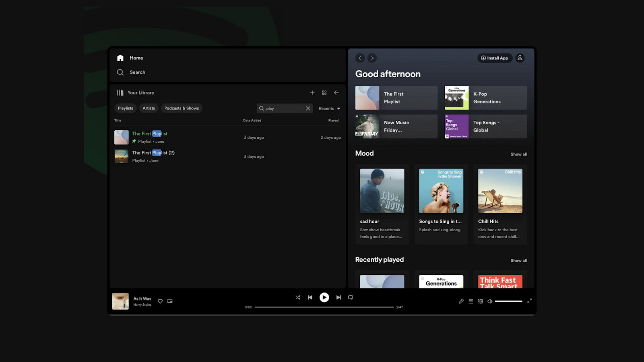Collapse Your Library panel
Screen dimensions: 644x362
[136, 93]
